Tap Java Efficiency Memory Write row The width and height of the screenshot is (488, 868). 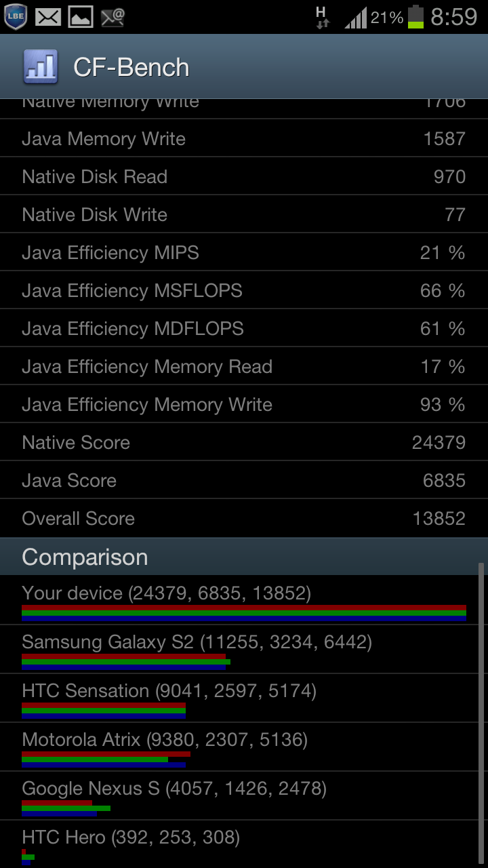(244, 404)
